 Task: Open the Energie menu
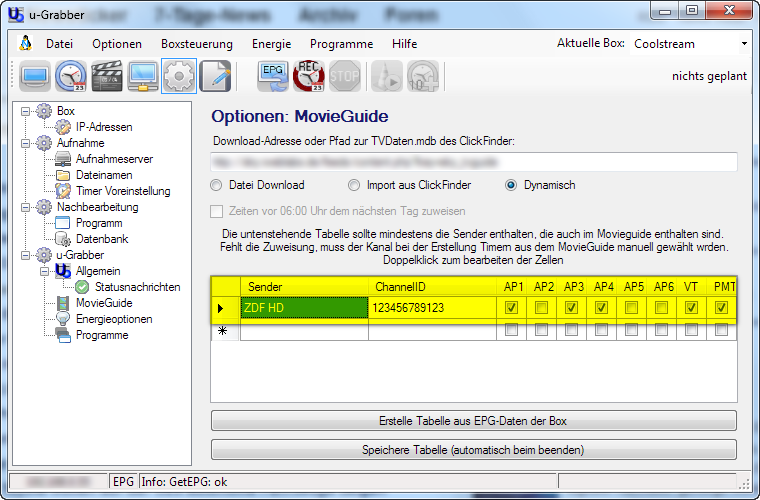271,44
